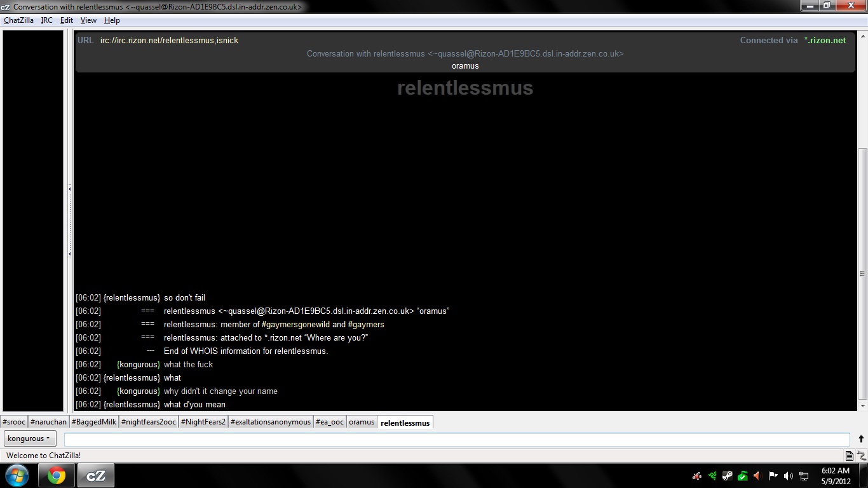Viewport: 868px width, 488px height.
Task: Click the multiline input toggle arrow
Action: click(x=861, y=438)
